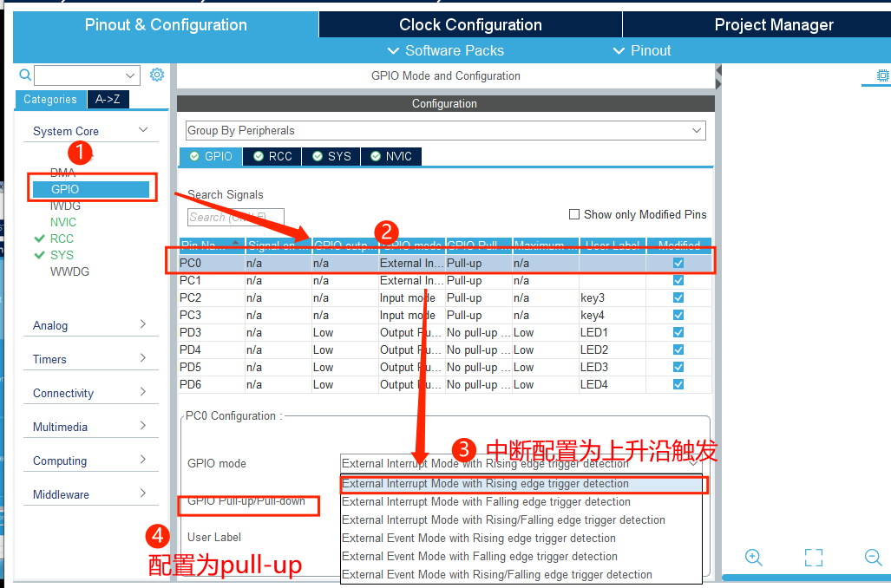Viewport: 891px width, 588px height.
Task: Switch to Project Manager tab
Action: pos(773,24)
